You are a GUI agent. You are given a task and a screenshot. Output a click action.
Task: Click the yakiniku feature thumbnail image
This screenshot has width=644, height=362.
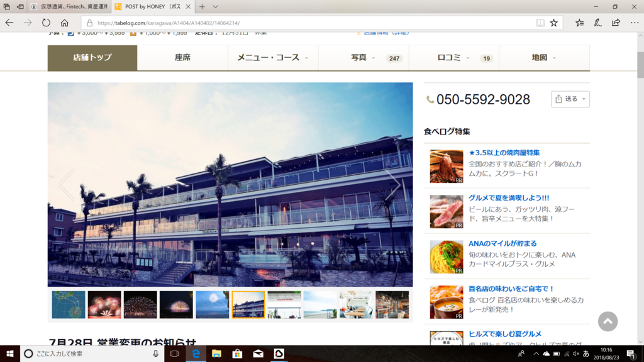tap(447, 166)
